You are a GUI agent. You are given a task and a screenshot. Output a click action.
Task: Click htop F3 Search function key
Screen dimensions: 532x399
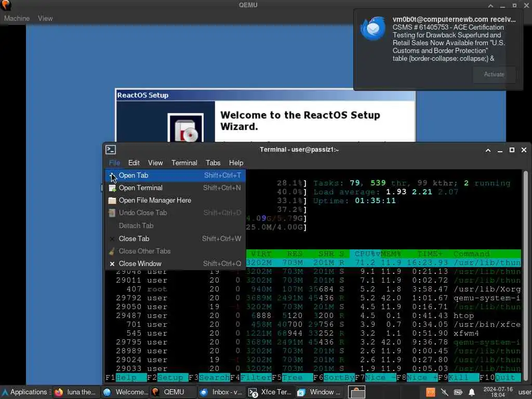[x=209, y=378]
